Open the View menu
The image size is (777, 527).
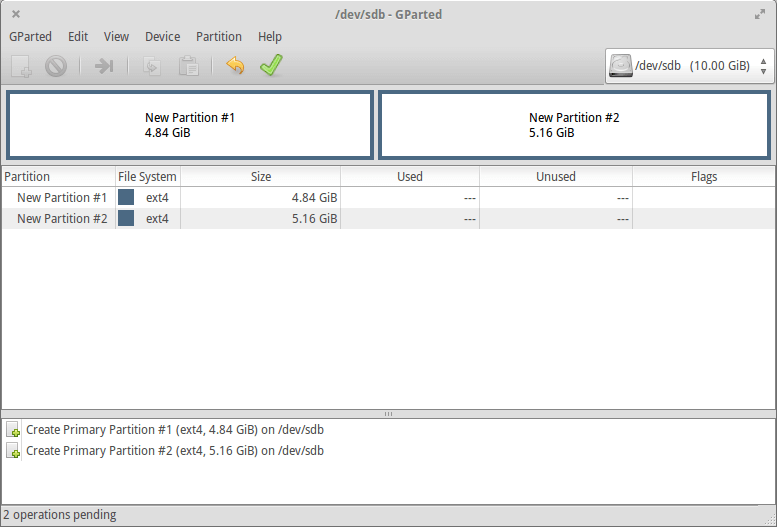click(116, 37)
